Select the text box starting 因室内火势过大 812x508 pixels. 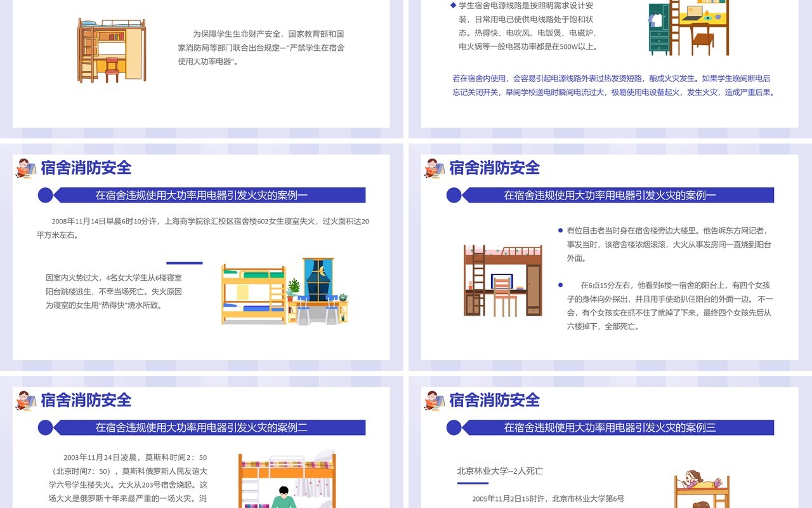(114, 291)
